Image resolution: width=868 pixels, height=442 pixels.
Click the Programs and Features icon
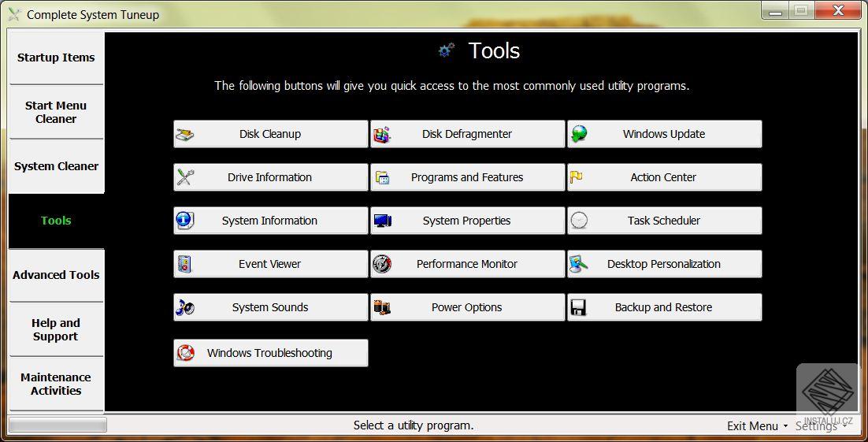click(382, 177)
